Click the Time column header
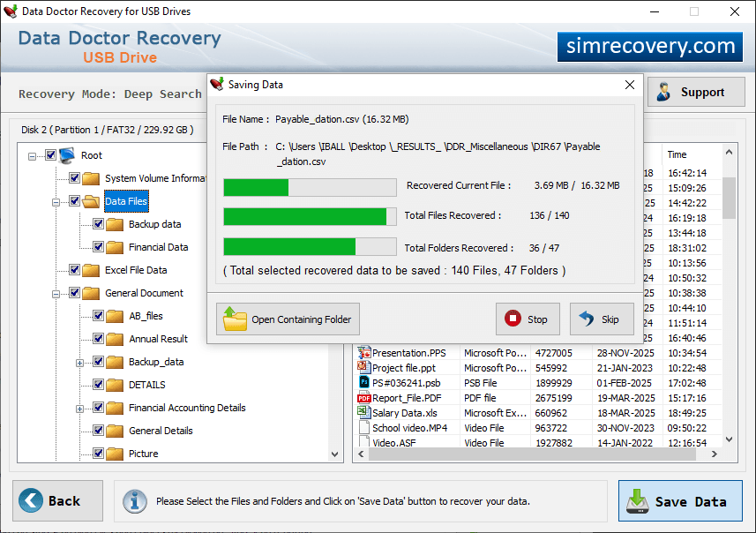Image resolution: width=756 pixels, height=533 pixels. pyautogui.click(x=692, y=154)
